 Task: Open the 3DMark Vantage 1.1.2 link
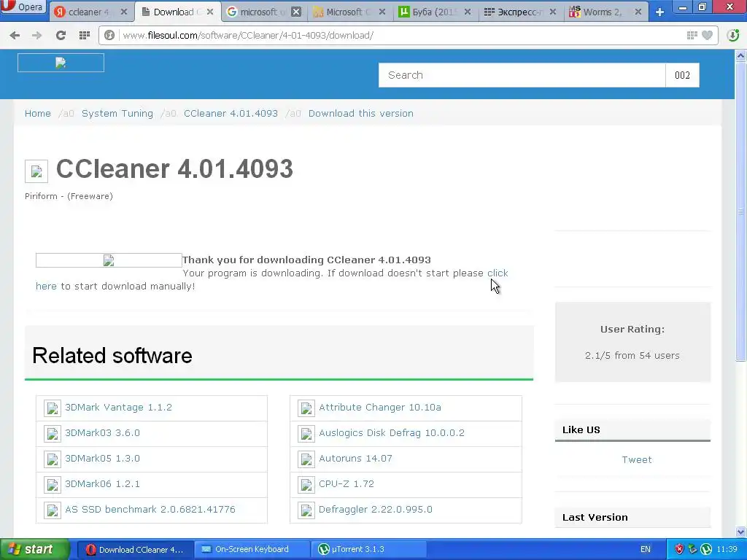click(x=118, y=408)
